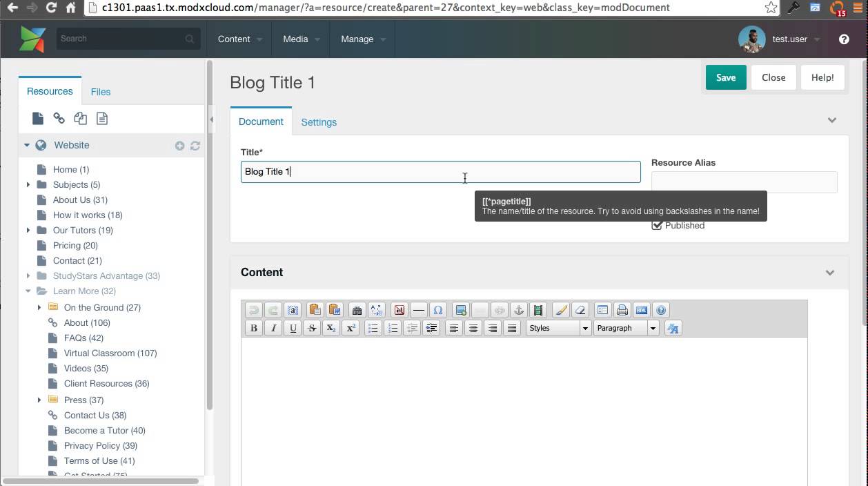Toggle subscript formatting
Image resolution: width=868 pixels, height=486 pixels.
point(331,328)
